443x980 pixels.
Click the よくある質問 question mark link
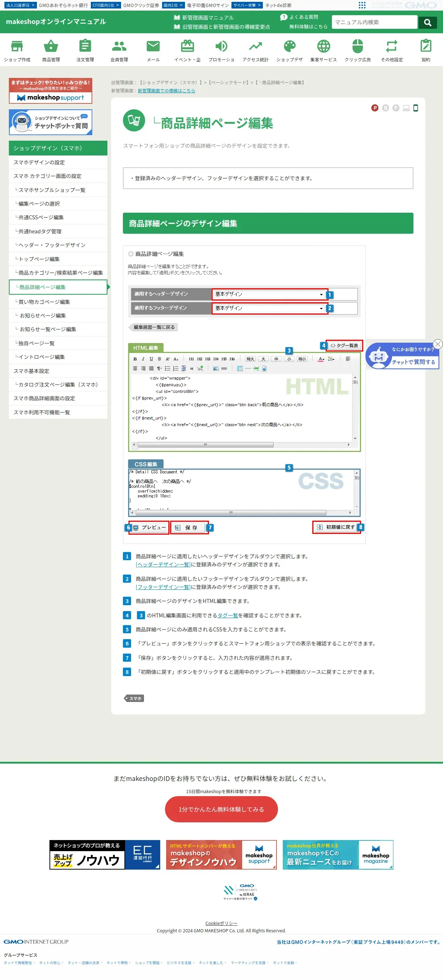click(x=300, y=17)
